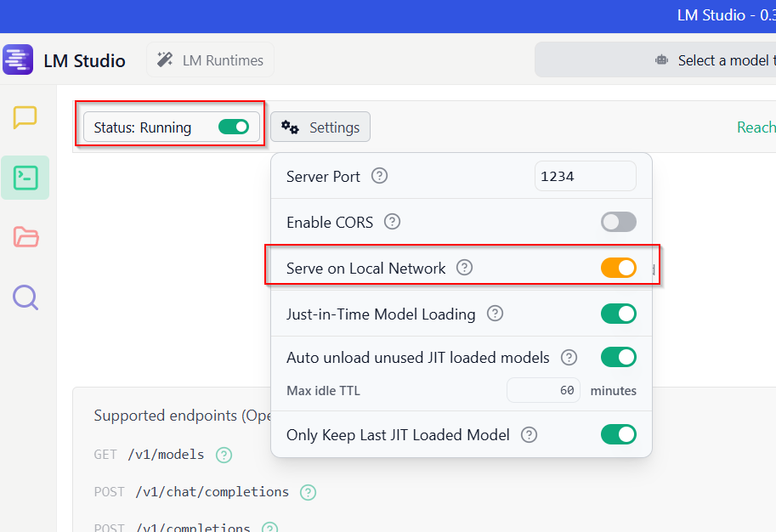Open the Chat speech-bubble sidebar icon
776x532 pixels.
coord(25,120)
